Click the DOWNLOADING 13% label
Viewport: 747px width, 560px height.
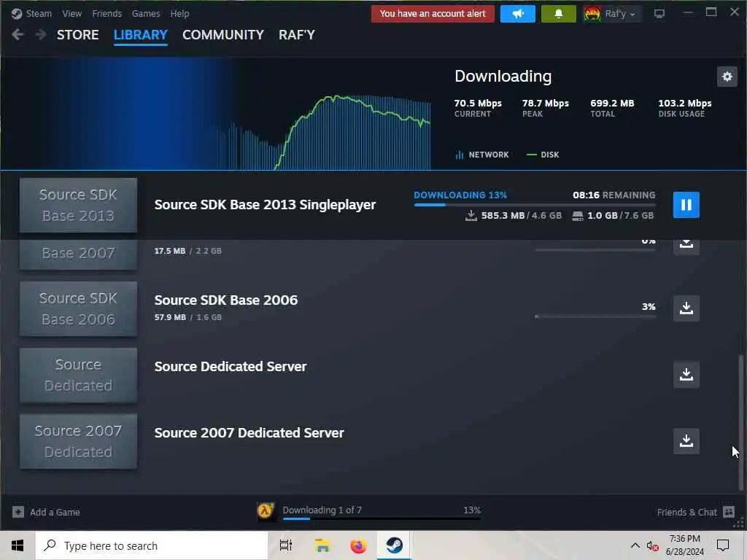[x=460, y=195]
